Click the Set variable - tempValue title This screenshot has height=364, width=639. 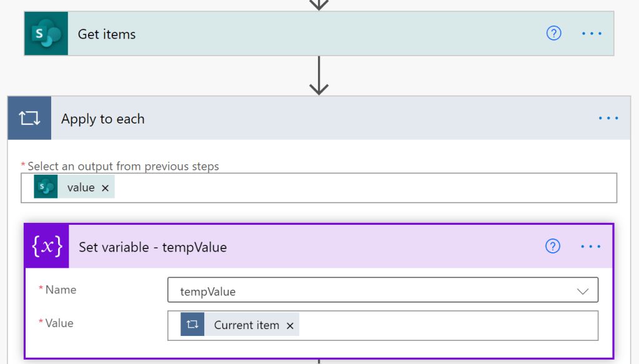152,247
